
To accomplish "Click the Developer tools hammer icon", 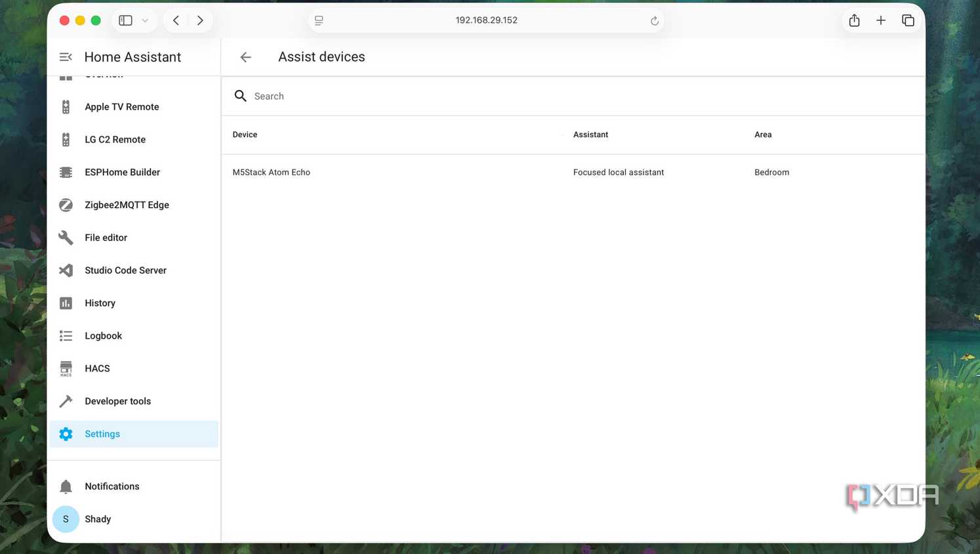I will point(66,401).
